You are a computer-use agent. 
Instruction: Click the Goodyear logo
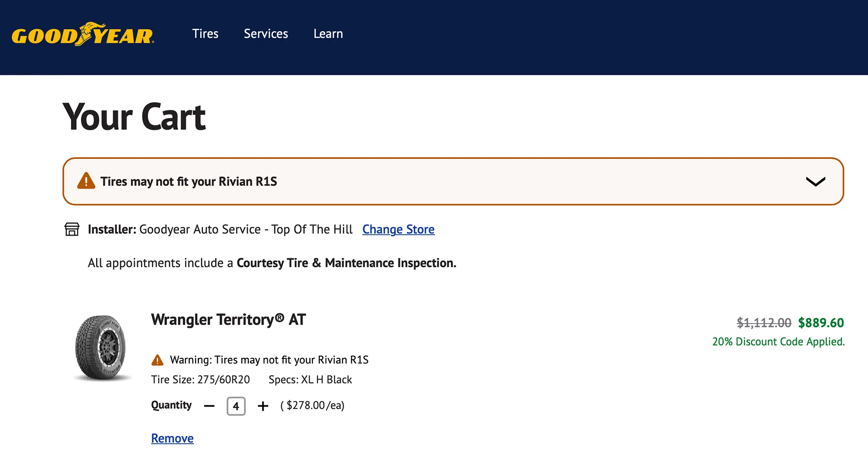(83, 34)
